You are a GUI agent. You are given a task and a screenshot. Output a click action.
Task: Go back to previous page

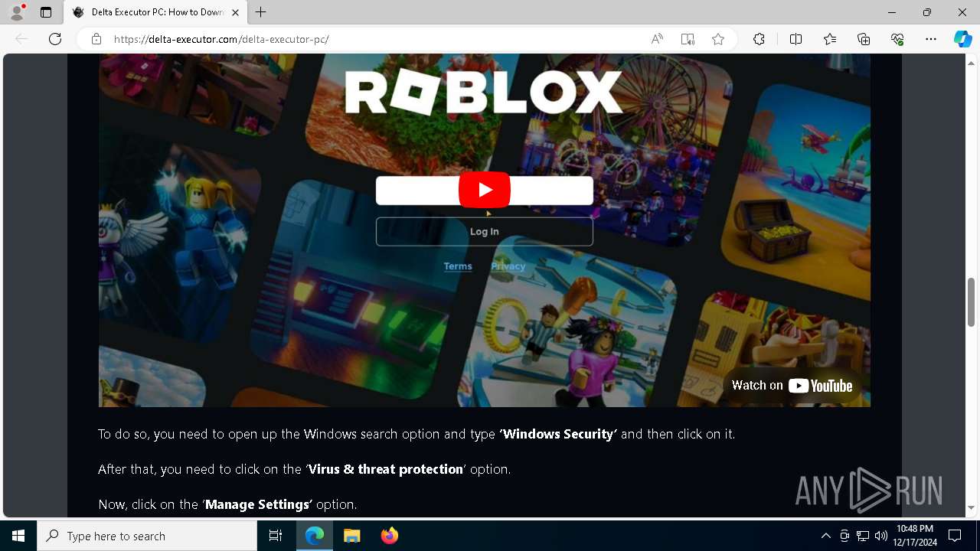21,39
